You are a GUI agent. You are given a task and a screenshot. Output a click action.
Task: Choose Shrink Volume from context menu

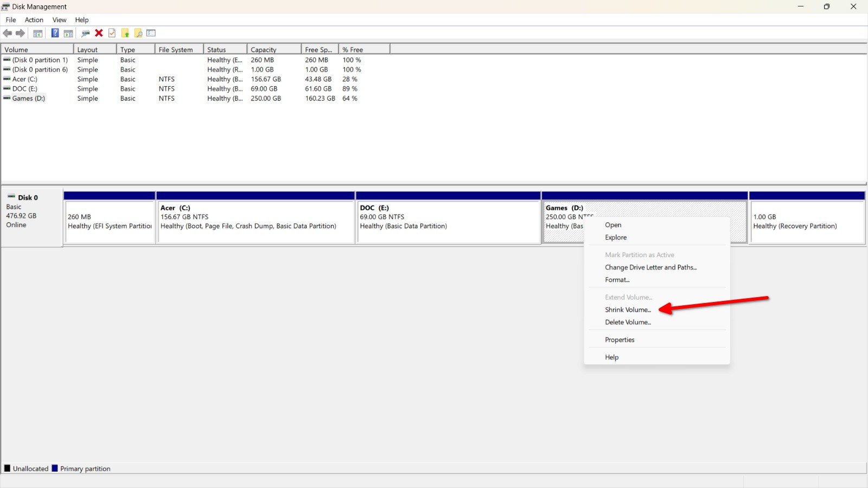click(x=628, y=310)
